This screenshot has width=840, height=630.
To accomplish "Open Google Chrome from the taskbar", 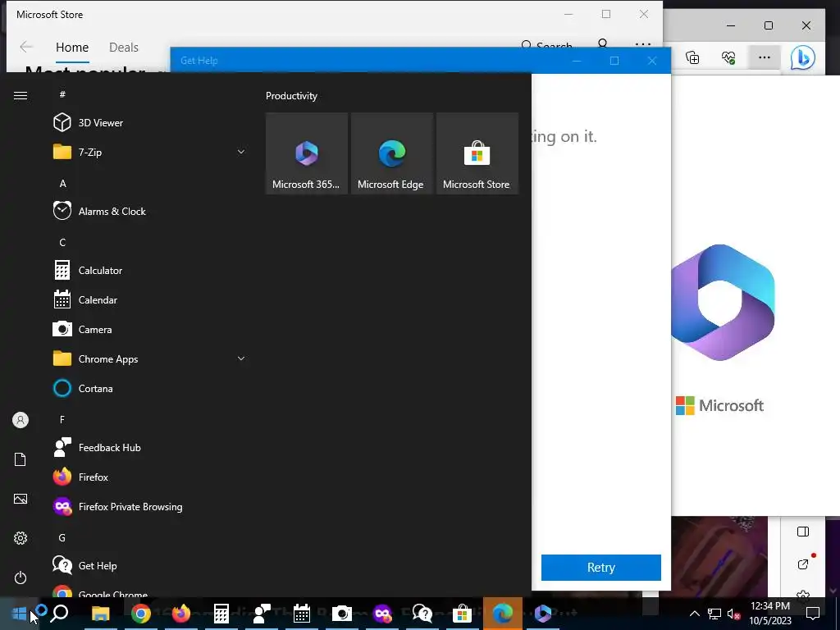I will pyautogui.click(x=141, y=614).
